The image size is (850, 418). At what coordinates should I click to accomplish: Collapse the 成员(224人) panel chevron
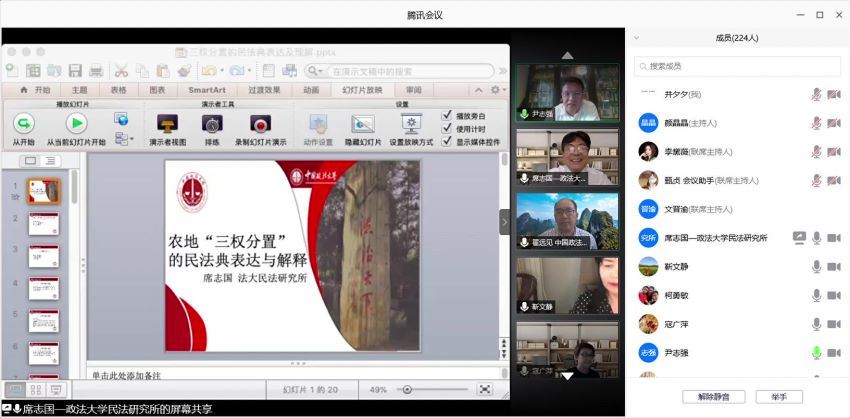click(x=636, y=38)
